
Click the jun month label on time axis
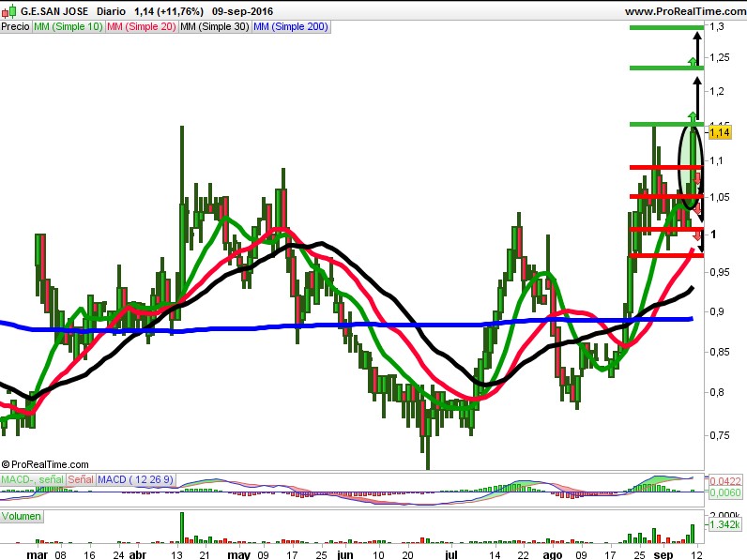coord(345,554)
